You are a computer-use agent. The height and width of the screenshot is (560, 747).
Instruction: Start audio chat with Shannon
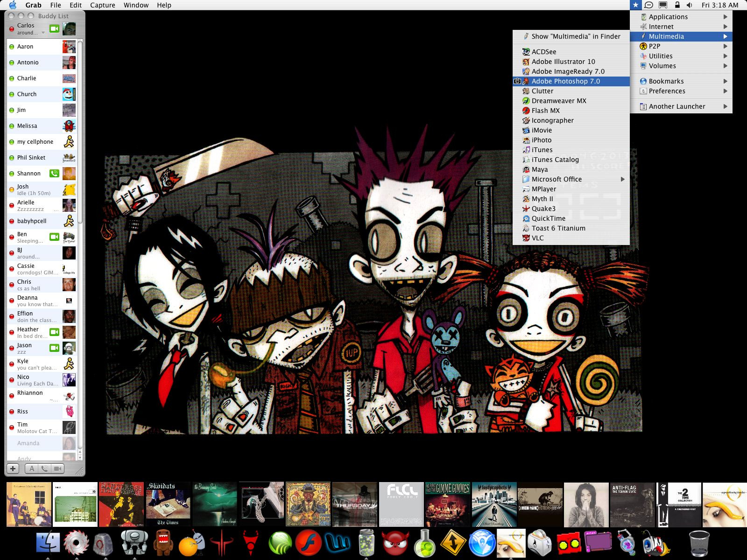pos(54,174)
